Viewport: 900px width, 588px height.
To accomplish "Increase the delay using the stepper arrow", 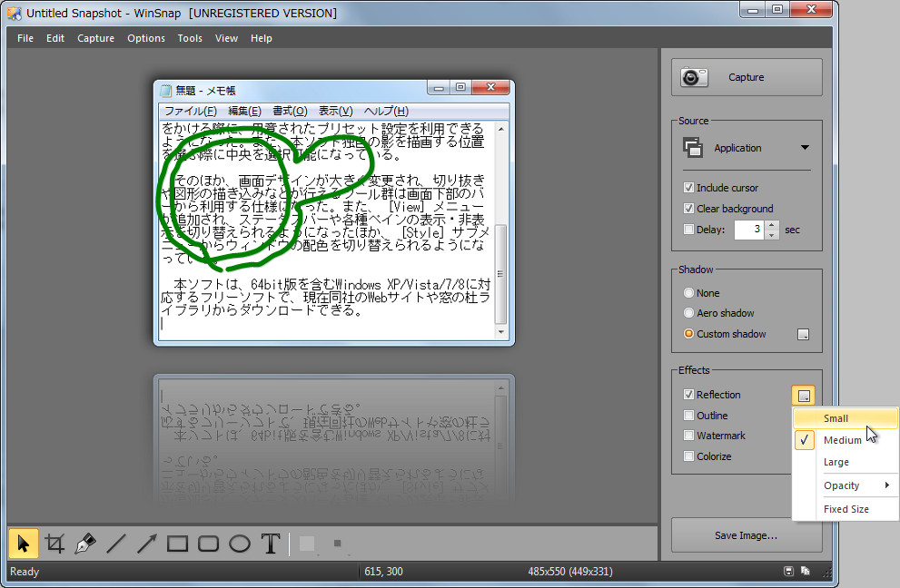I will click(771, 226).
